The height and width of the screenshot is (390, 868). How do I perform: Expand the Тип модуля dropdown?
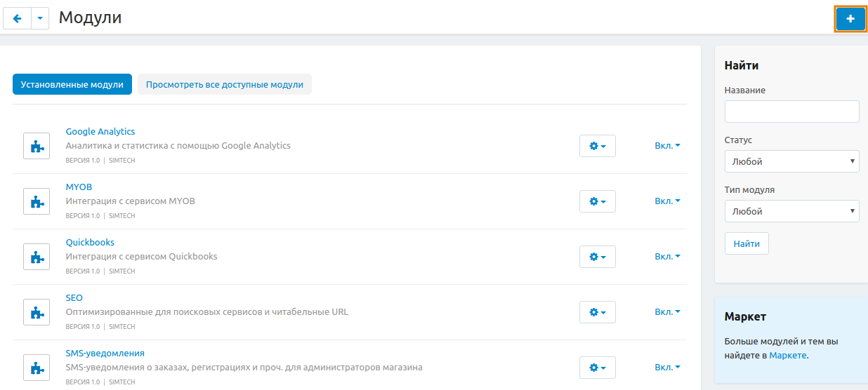click(x=791, y=211)
